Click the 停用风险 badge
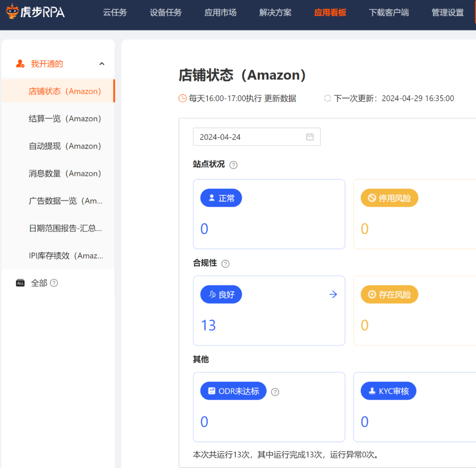476x468 pixels. click(x=389, y=198)
